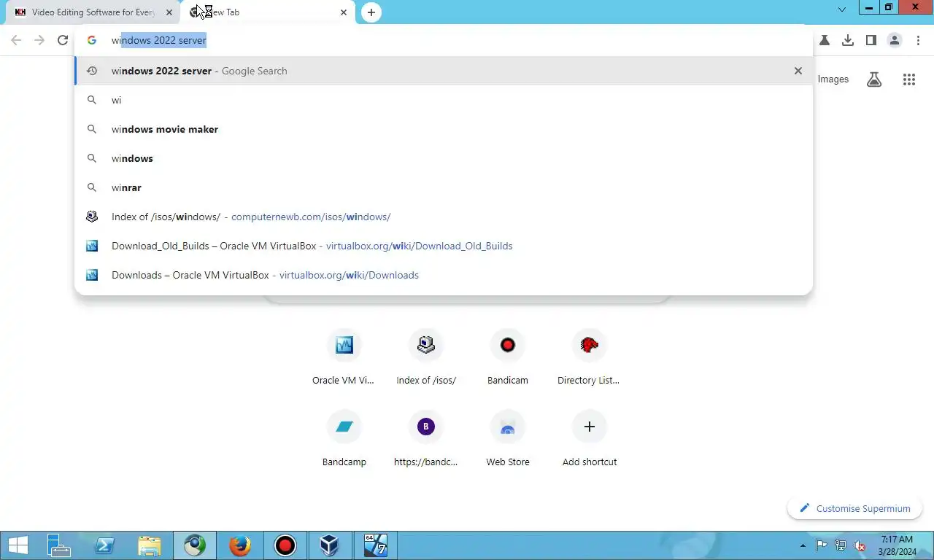Select the 'wi' search suggestion
The height and width of the screenshot is (560, 934).
(444, 100)
